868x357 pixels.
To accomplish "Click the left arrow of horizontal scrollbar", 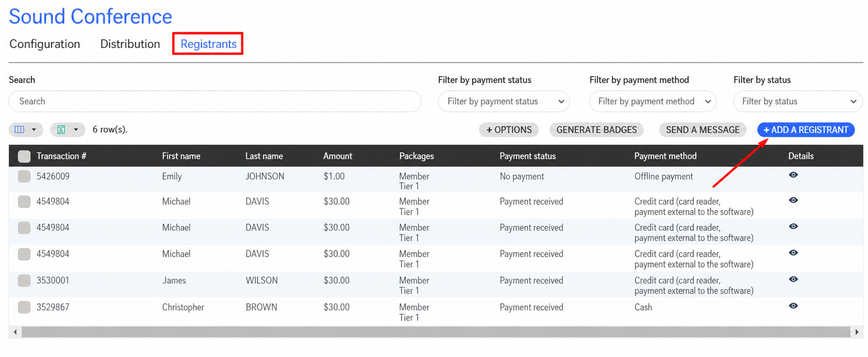I will coord(15,332).
